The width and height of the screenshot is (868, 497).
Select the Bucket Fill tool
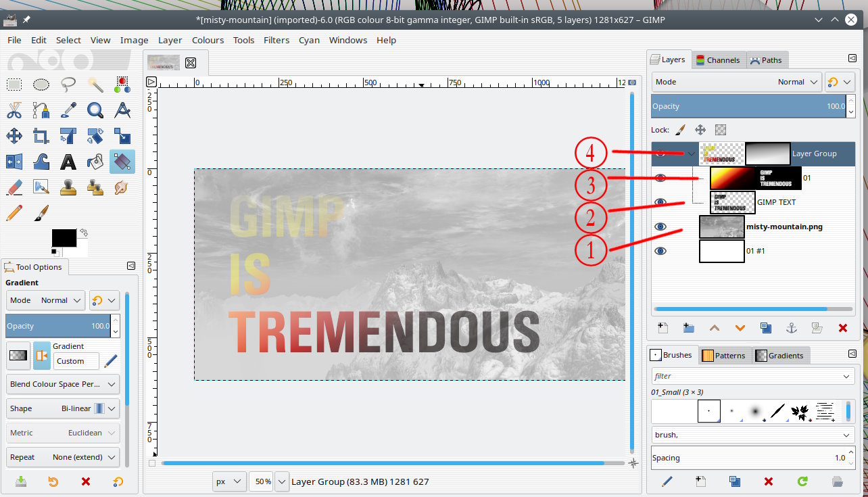click(x=95, y=162)
